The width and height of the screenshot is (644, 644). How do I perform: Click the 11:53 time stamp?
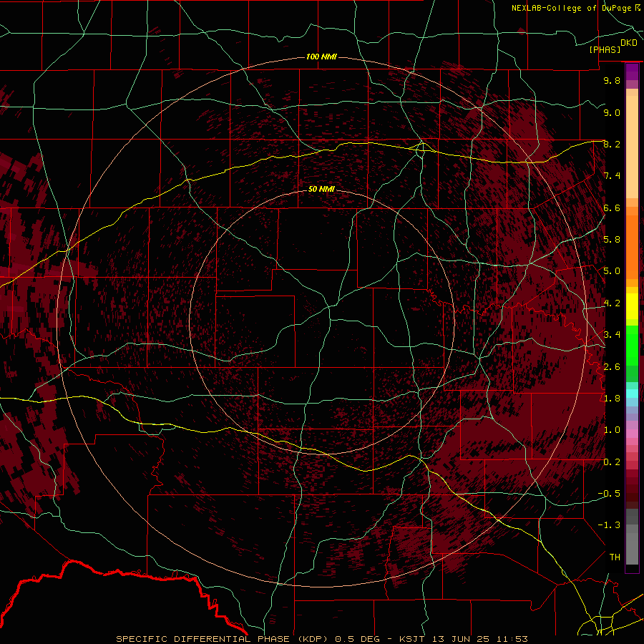(x=512, y=639)
